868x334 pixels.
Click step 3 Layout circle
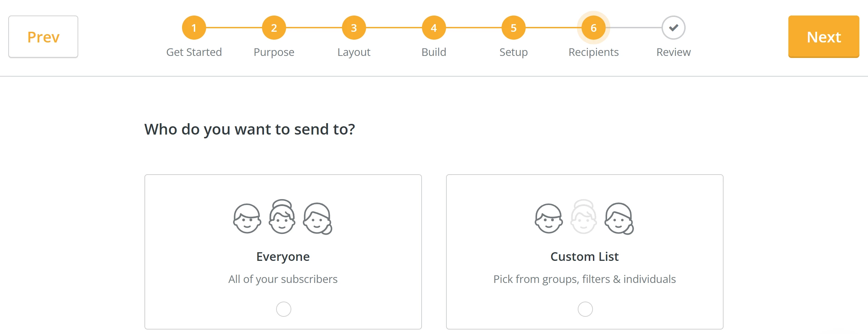(354, 28)
